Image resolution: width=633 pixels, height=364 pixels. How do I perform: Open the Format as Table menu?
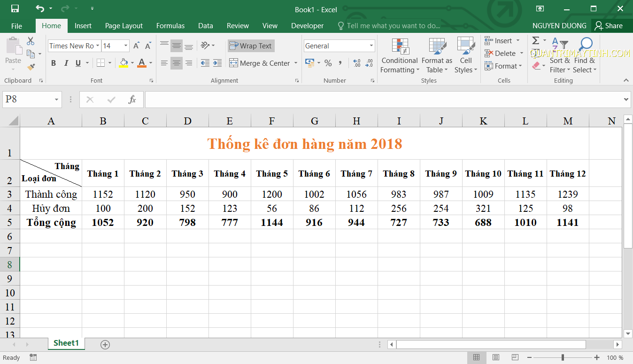point(437,55)
